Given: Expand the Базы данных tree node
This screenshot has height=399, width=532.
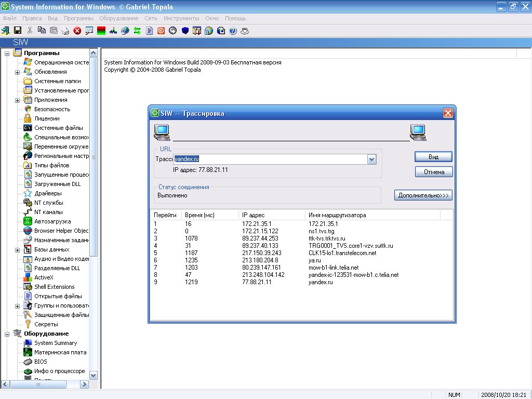Looking at the screenshot, I should click(17, 249).
